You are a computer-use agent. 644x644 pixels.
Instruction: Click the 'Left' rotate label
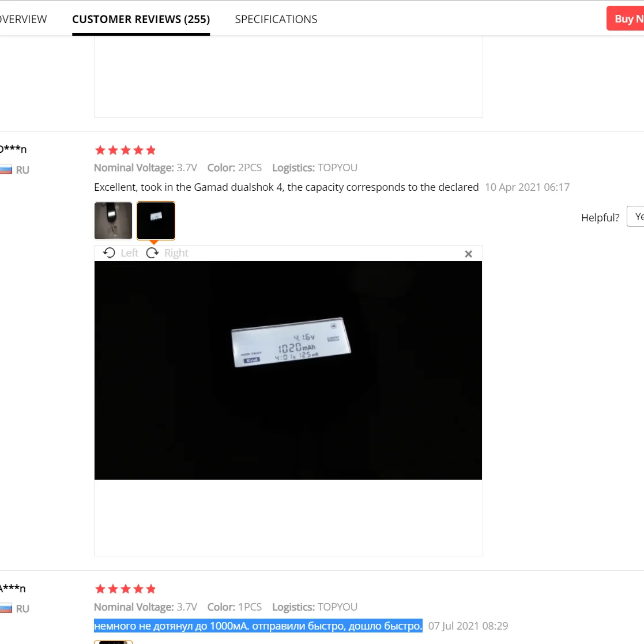[129, 253]
